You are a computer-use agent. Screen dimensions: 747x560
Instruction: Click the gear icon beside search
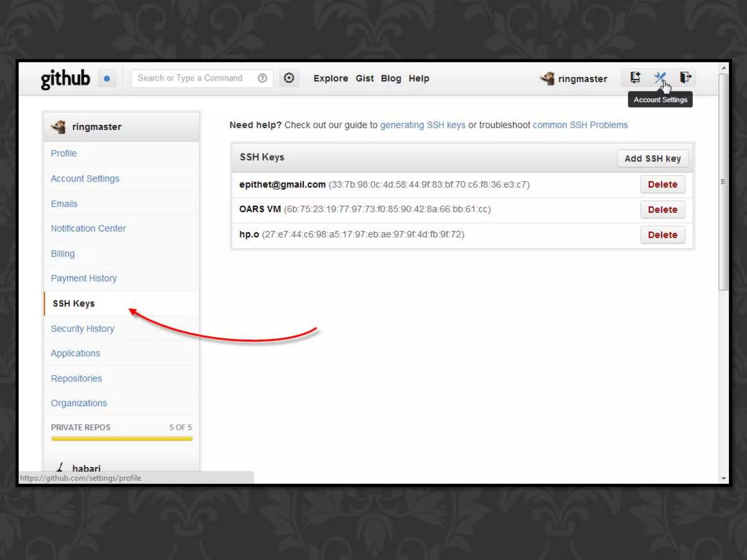[289, 78]
